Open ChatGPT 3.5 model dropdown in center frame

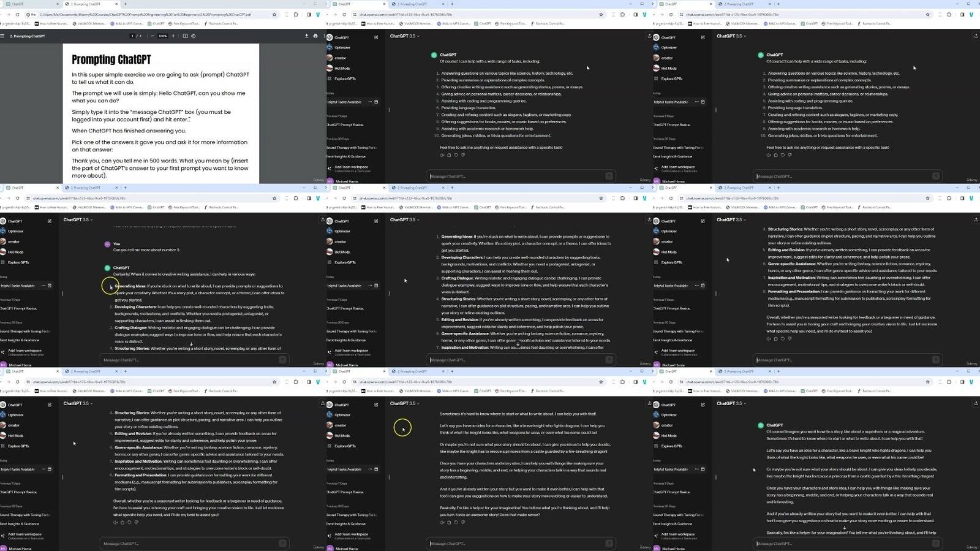coord(404,220)
